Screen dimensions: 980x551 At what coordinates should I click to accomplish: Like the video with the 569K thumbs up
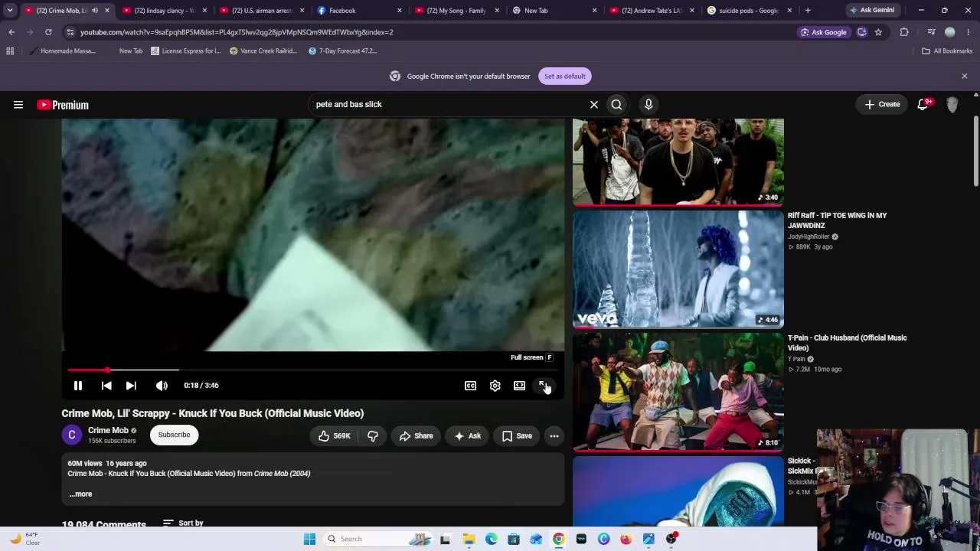334,435
